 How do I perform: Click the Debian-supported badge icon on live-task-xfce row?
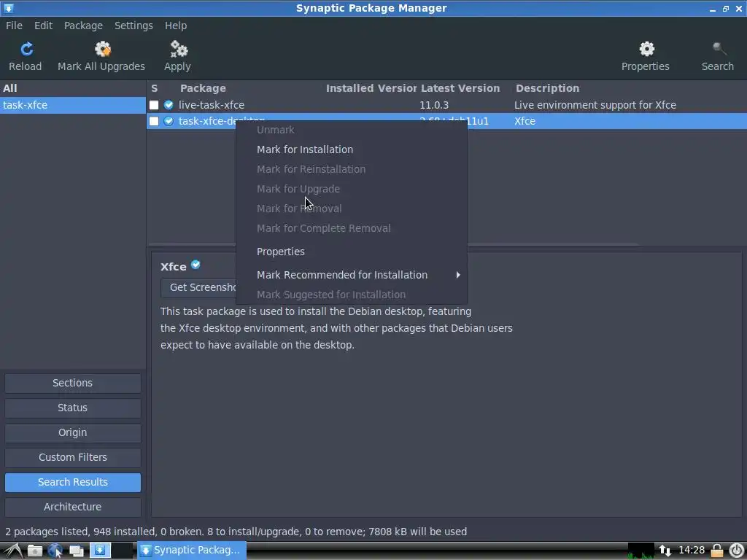(x=169, y=105)
